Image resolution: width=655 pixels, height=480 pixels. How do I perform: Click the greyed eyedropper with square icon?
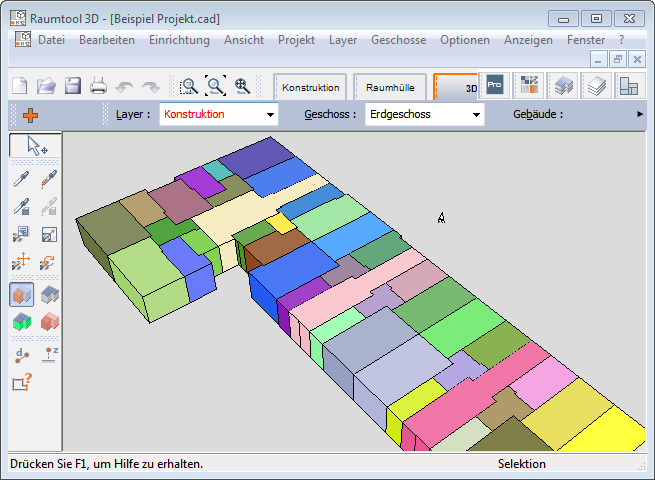[x=49, y=207]
